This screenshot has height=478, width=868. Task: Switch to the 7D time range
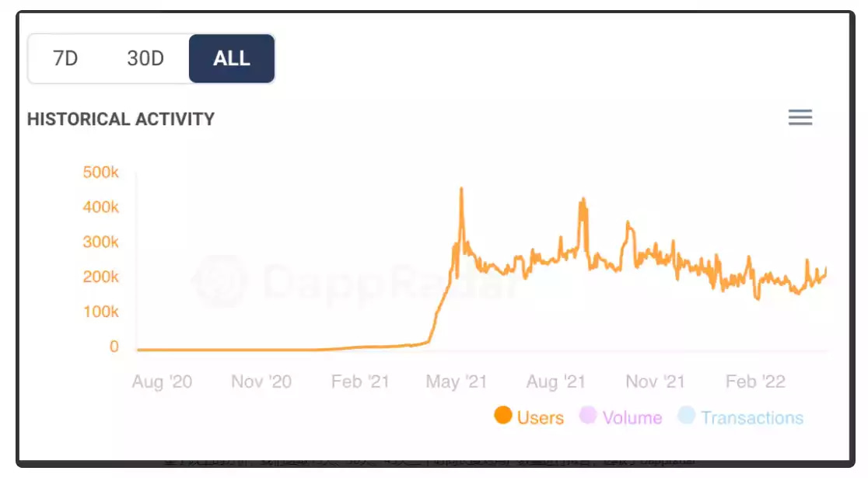click(x=65, y=58)
